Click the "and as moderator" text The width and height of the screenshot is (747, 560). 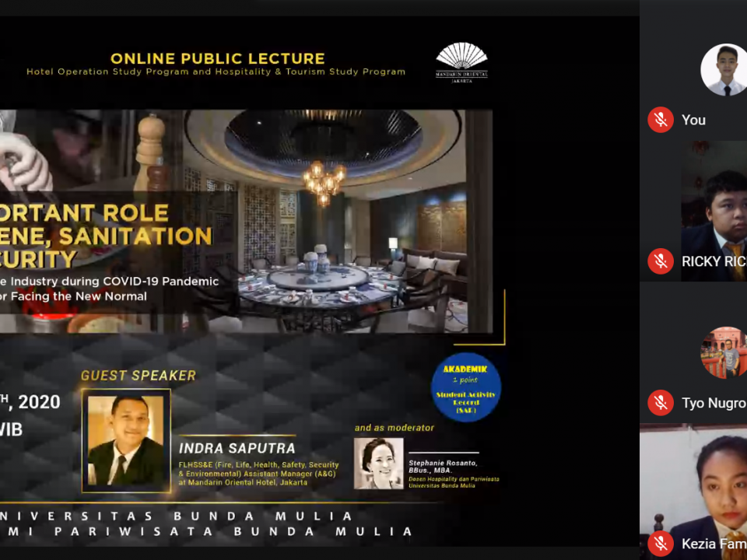pos(395,428)
